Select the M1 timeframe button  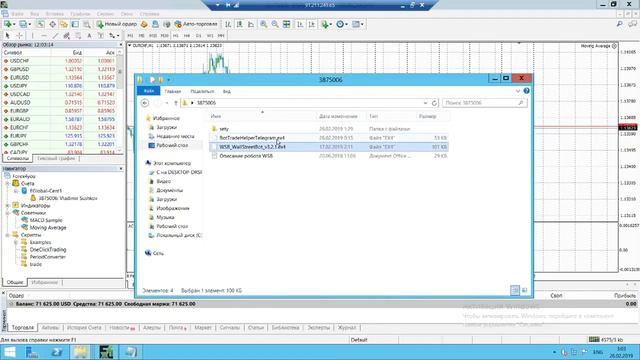point(130,36)
